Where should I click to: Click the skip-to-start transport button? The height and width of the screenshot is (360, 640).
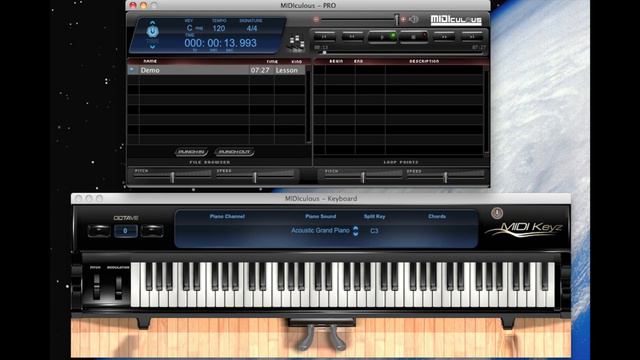point(324,37)
